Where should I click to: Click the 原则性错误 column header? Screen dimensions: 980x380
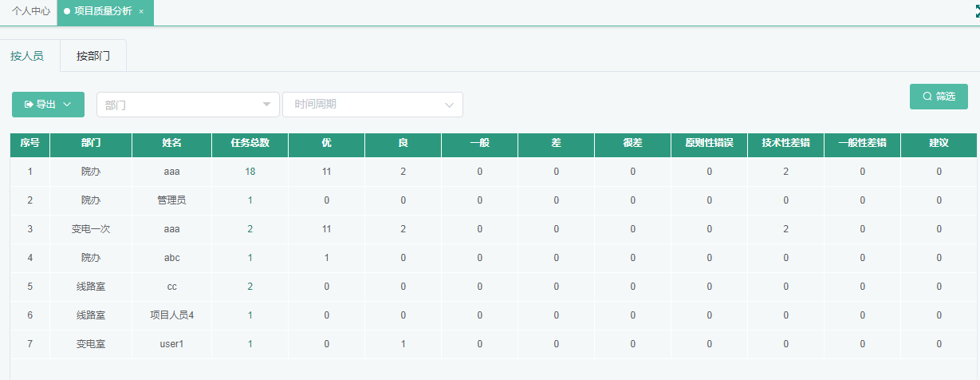point(709,144)
